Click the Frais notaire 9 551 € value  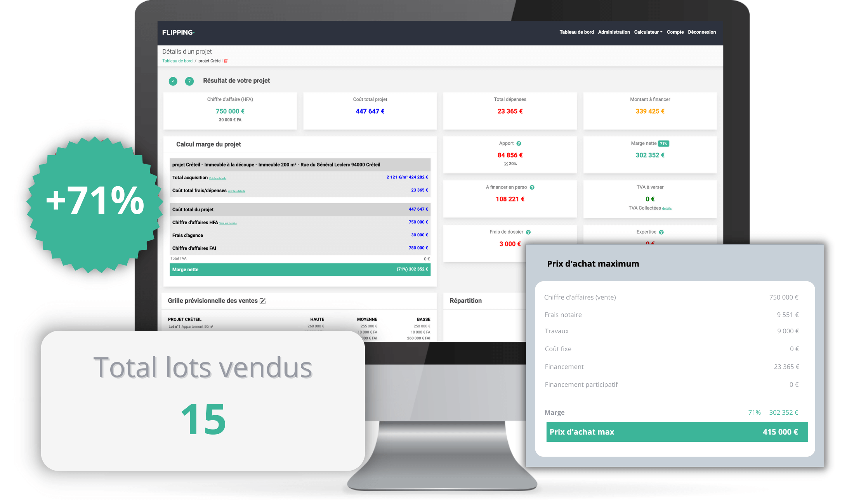click(788, 315)
